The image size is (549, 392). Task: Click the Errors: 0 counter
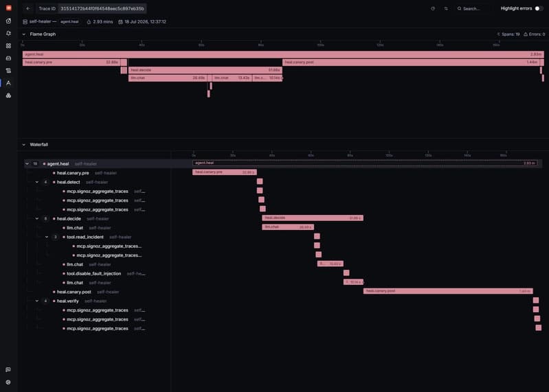click(x=537, y=34)
